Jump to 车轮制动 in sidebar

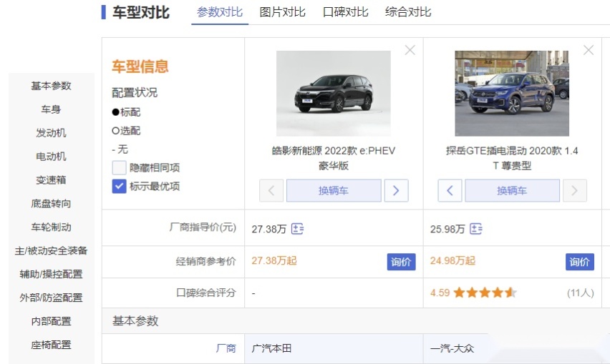pos(51,227)
